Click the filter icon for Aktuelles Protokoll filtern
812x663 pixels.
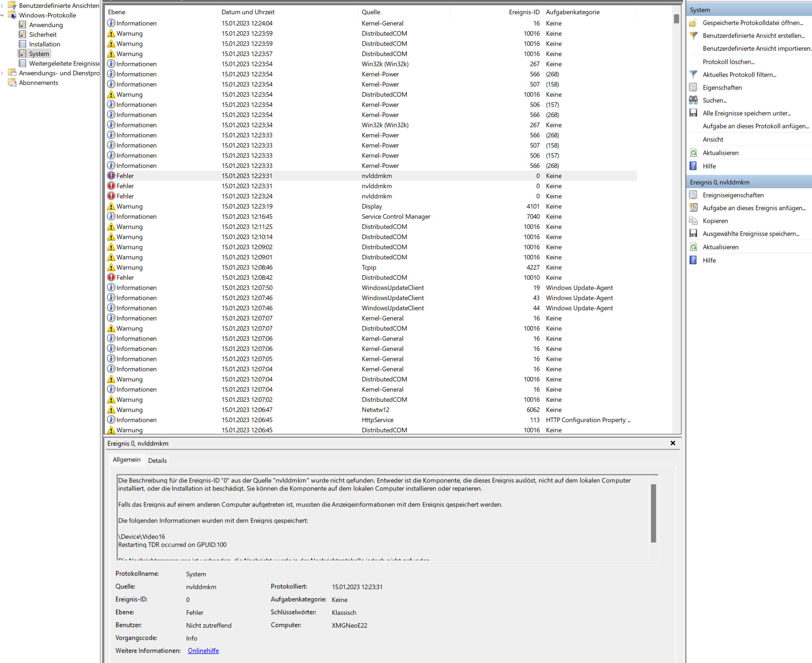[x=693, y=75]
